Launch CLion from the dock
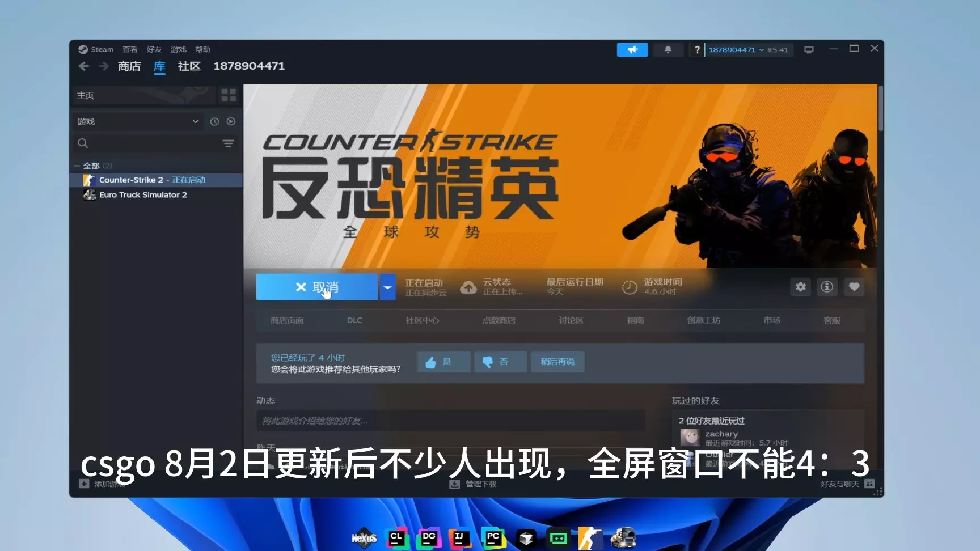The height and width of the screenshot is (551, 980). (396, 538)
